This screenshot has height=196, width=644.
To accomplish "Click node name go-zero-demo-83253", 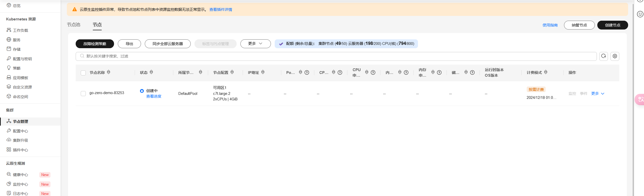I will (107, 93).
